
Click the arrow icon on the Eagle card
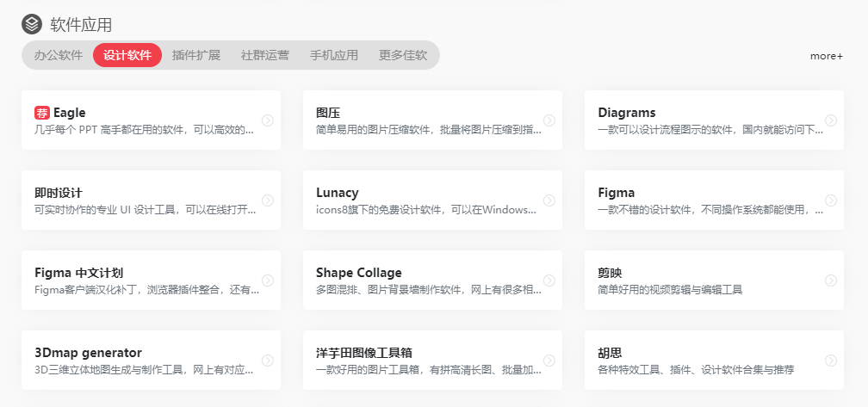(267, 120)
